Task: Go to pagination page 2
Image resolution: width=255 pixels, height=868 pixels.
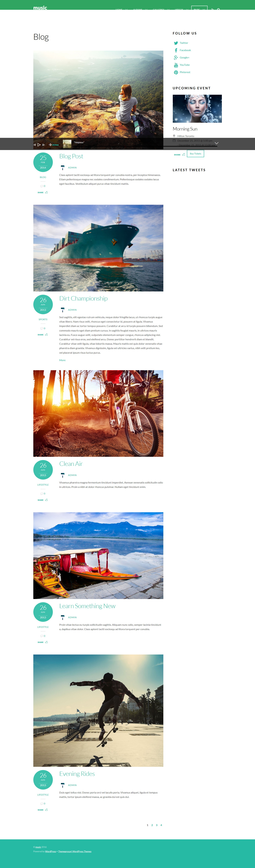Action: (152, 825)
